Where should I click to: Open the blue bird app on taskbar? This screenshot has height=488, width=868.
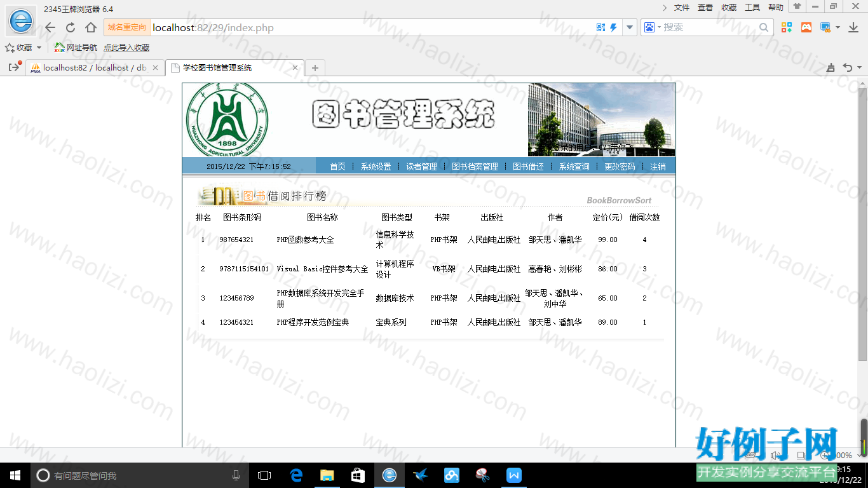420,475
